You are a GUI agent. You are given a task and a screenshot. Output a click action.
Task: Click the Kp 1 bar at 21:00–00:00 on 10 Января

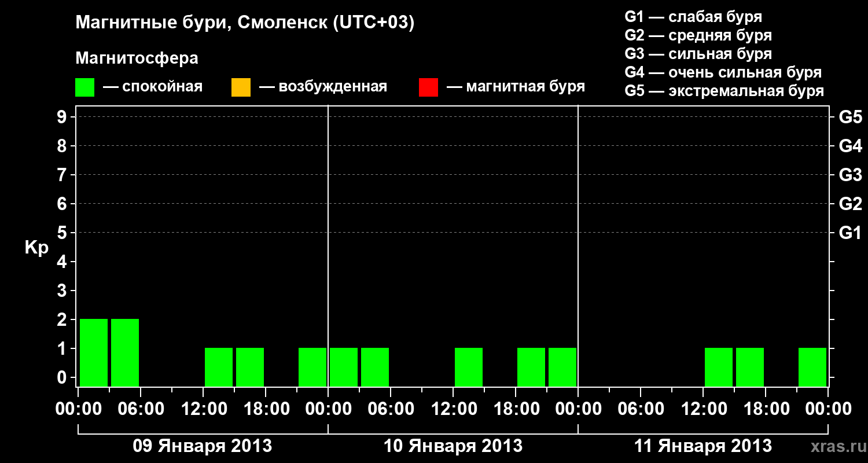coord(562,367)
